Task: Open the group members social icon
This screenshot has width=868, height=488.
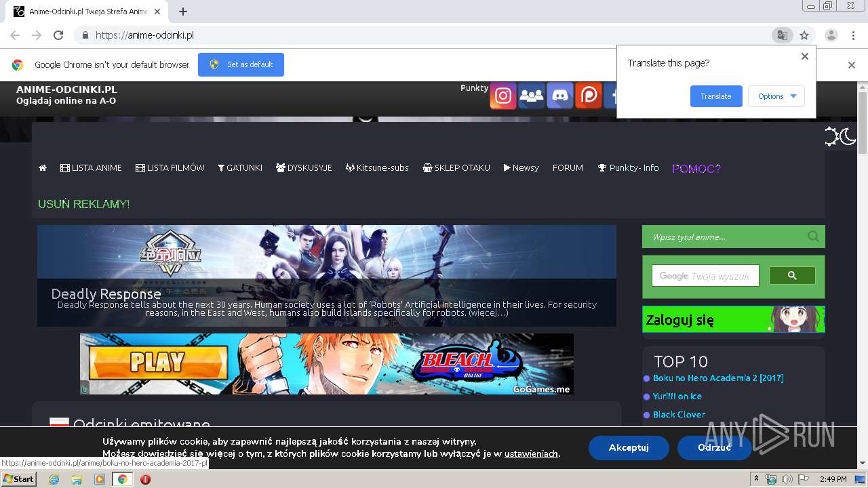Action: [x=532, y=96]
